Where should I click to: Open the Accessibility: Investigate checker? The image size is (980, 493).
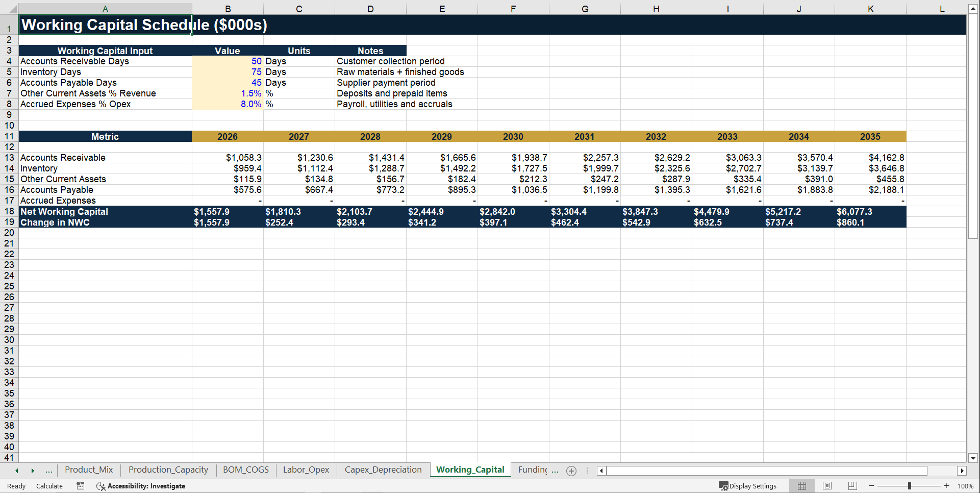(x=141, y=486)
